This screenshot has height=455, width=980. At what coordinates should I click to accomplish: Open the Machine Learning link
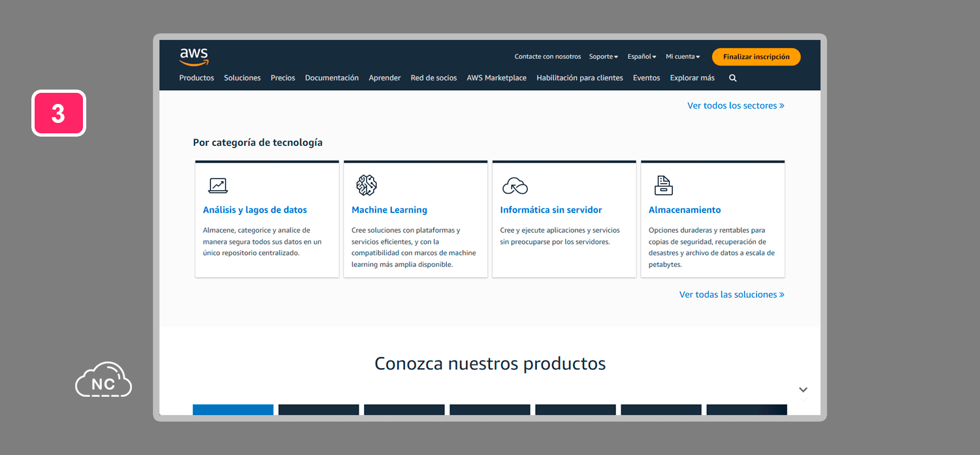pos(389,210)
